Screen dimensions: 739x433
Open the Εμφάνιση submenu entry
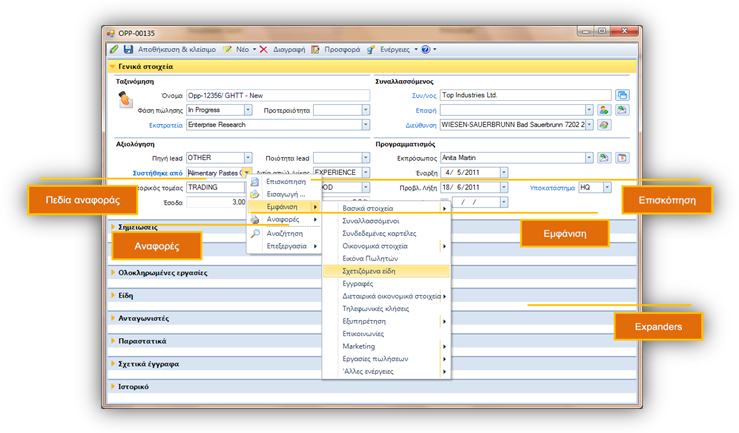[284, 207]
